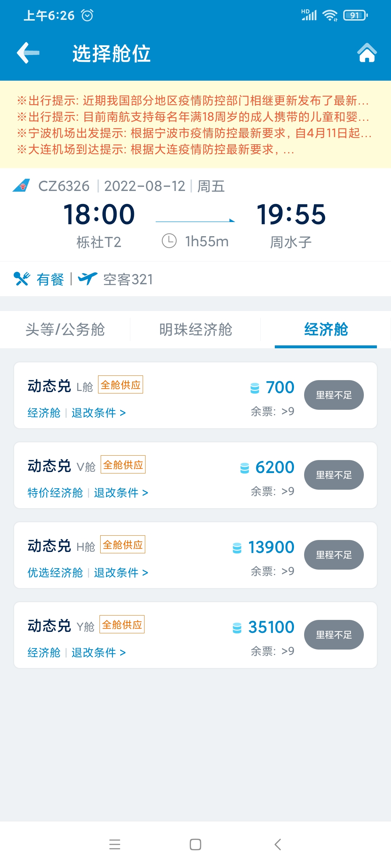Open Android recent apps menu button
The width and height of the screenshot is (391, 868).
point(115,844)
